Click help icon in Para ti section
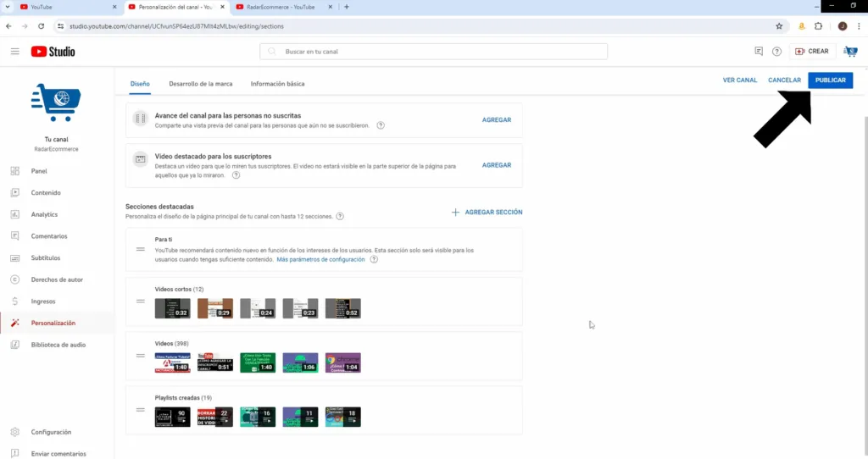Image resolution: width=868 pixels, height=459 pixels. pyautogui.click(x=374, y=259)
